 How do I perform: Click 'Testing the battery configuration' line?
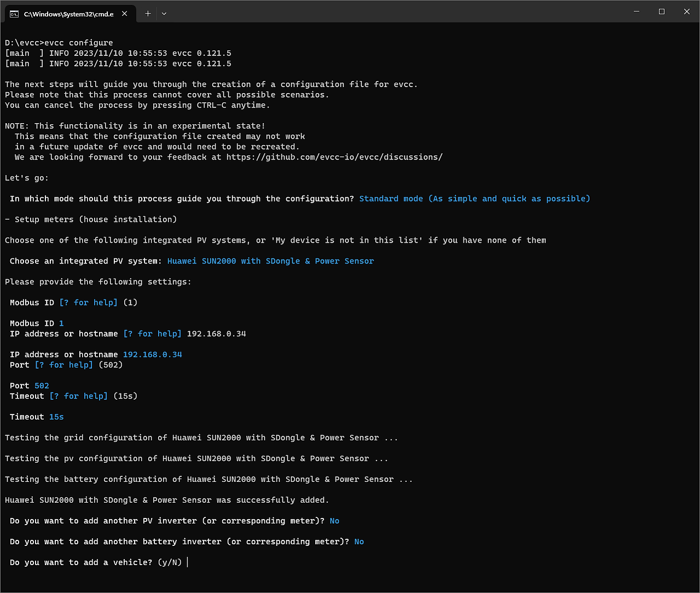tap(209, 480)
